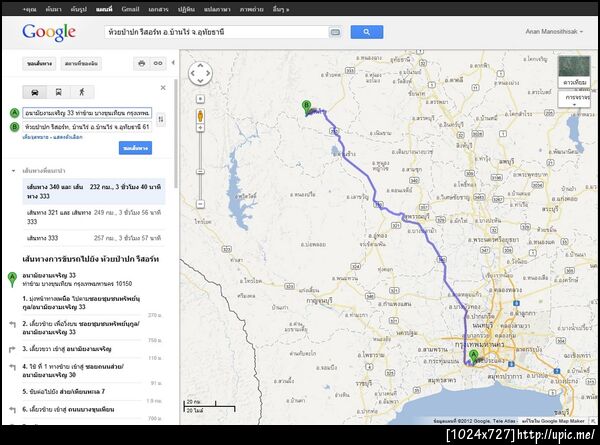Click the show options link
The height and width of the screenshot is (445, 600).
coord(67,137)
